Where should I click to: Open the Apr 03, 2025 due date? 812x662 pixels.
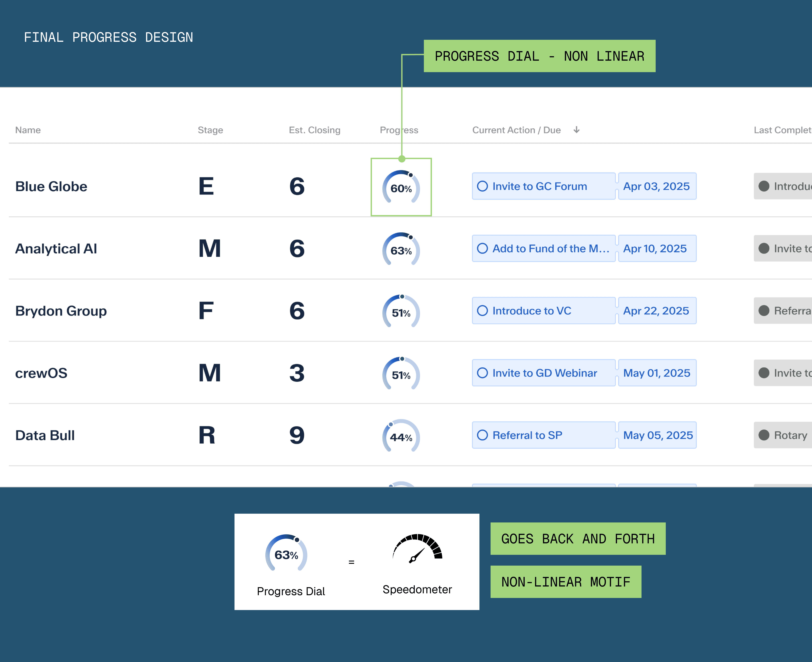[x=657, y=186]
